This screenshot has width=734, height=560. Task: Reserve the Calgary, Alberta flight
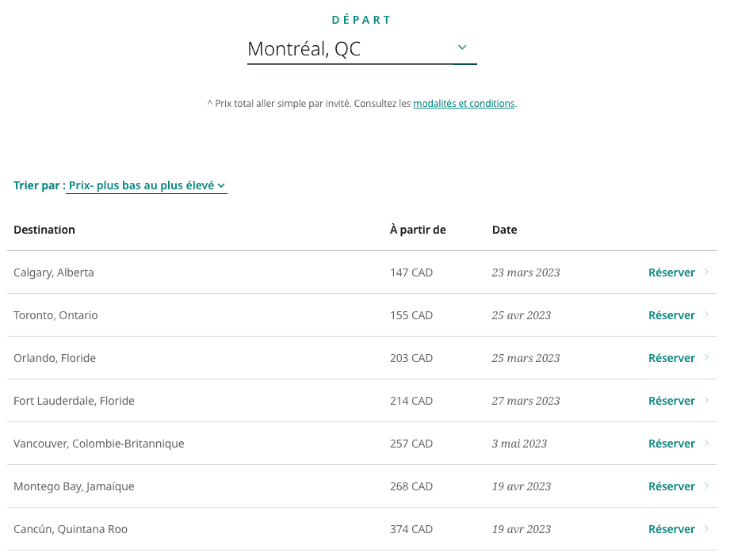click(671, 272)
